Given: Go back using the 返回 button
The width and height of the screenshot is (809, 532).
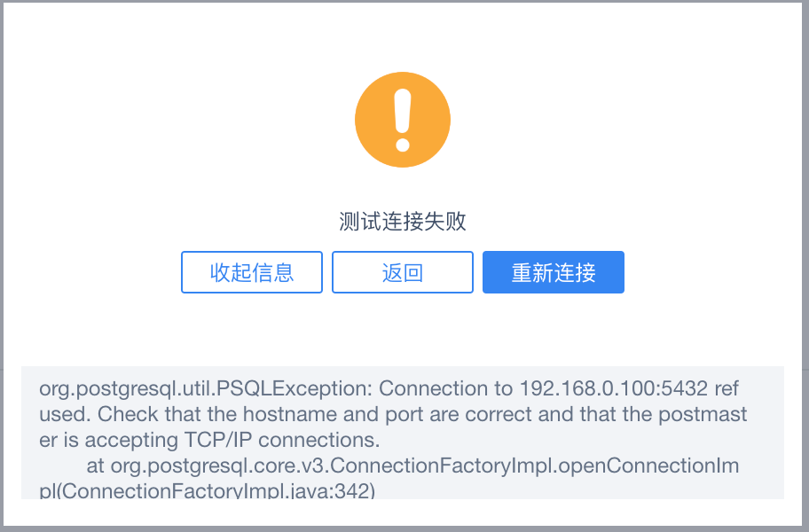Looking at the screenshot, I should coord(403,272).
